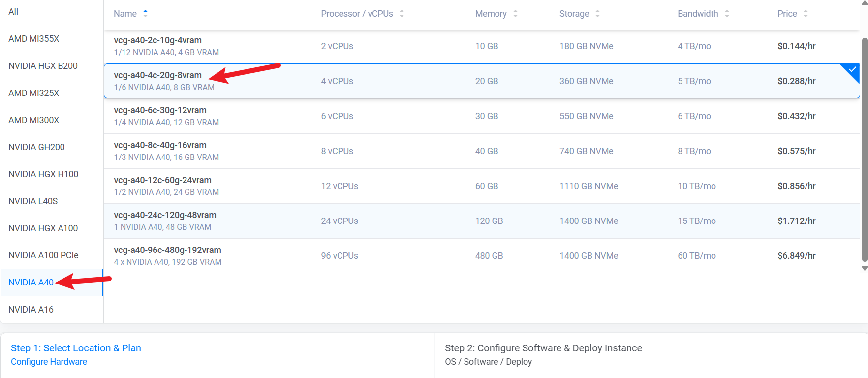Sort plans by Name column
868x378 pixels.
click(x=145, y=14)
